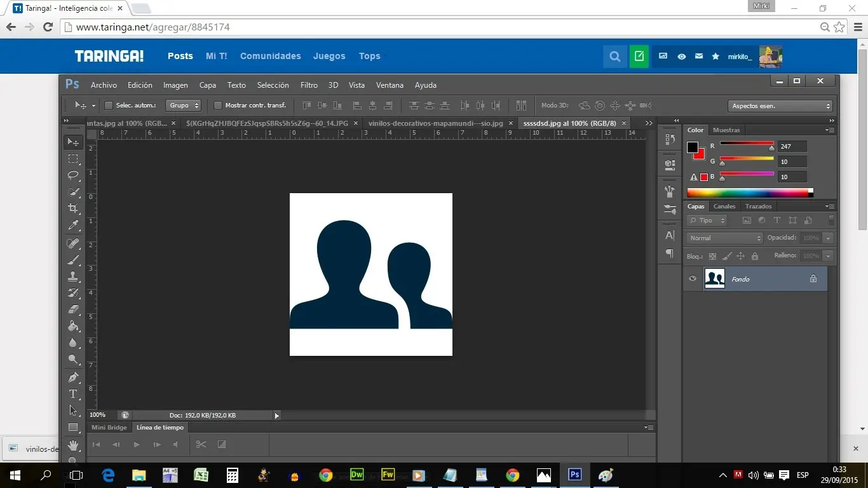Select the History Brush tool

(73, 293)
